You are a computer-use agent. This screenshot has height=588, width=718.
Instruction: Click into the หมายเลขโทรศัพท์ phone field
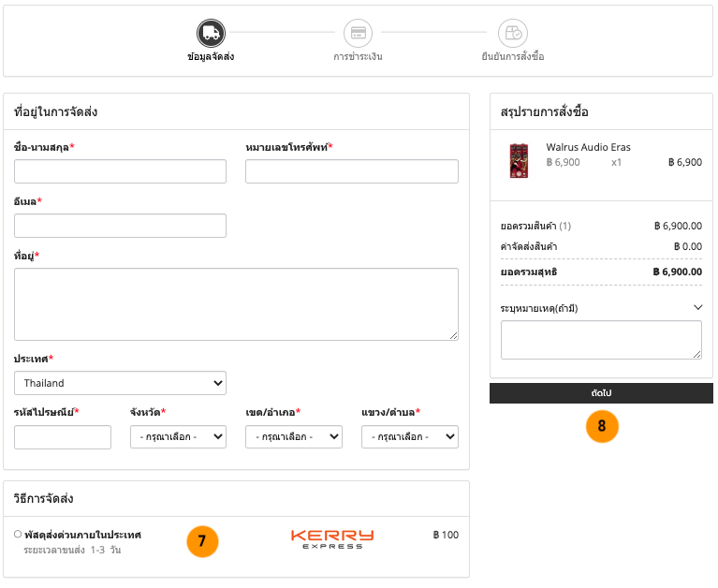[351, 171]
